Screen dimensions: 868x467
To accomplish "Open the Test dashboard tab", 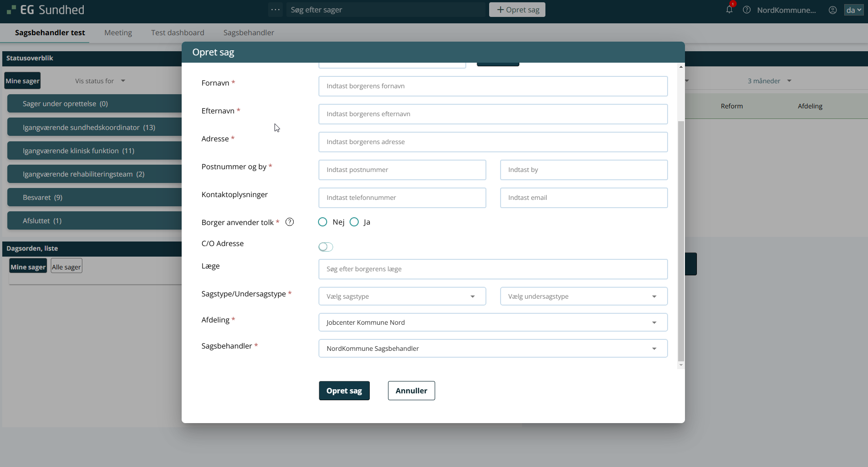I will click(178, 32).
